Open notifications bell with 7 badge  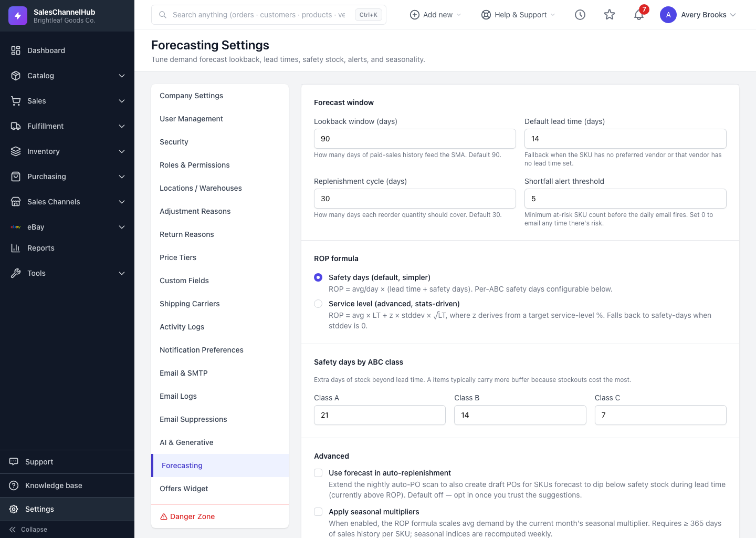click(639, 15)
